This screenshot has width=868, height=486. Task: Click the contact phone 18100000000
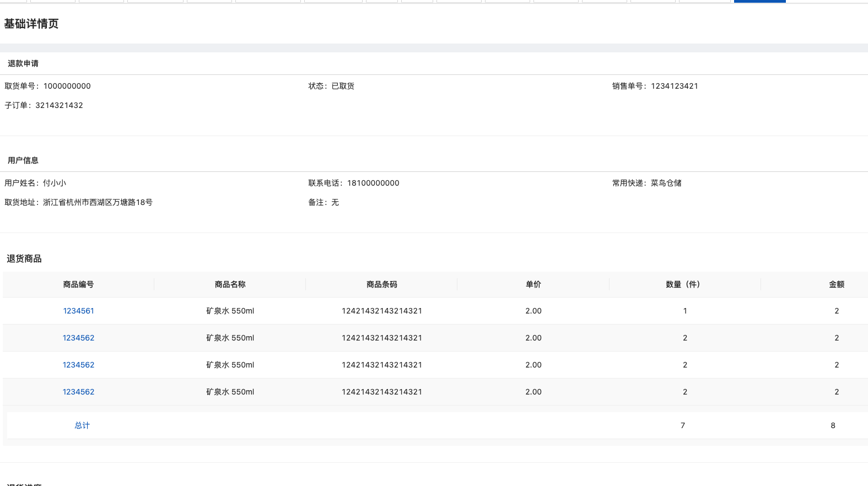373,183
